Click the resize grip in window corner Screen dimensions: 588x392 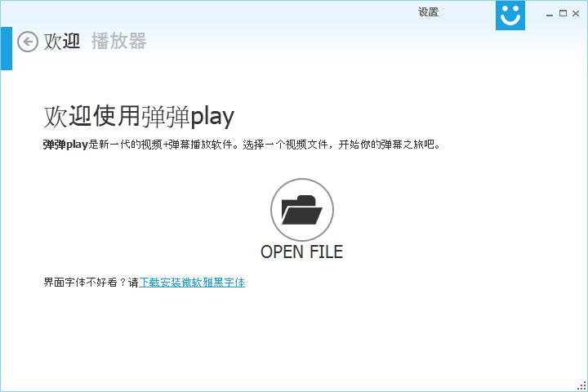[x=582, y=386]
